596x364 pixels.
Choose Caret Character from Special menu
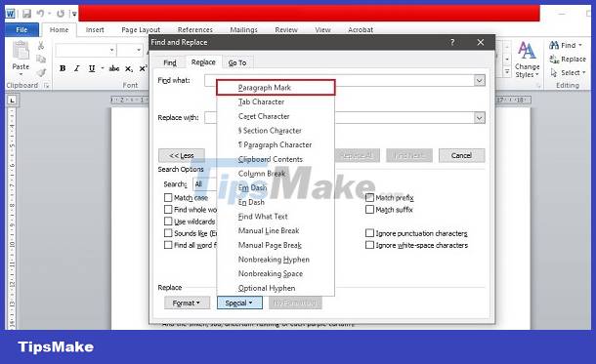276,116
